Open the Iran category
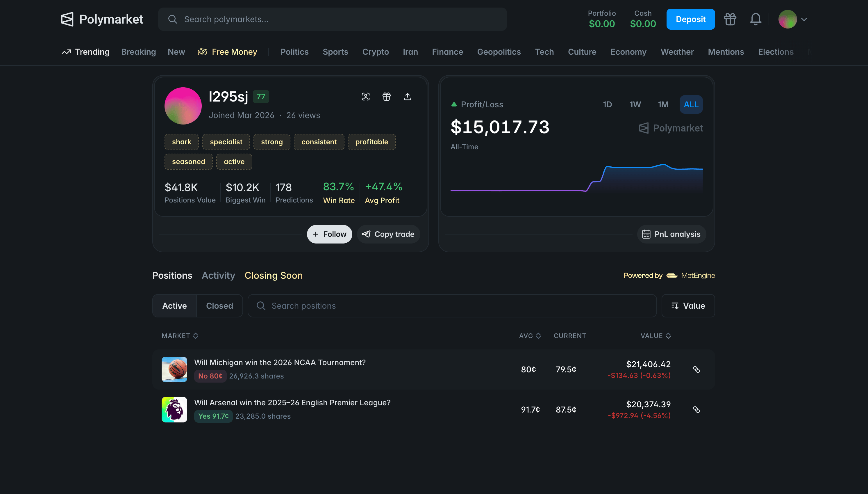868x494 pixels. 410,52
